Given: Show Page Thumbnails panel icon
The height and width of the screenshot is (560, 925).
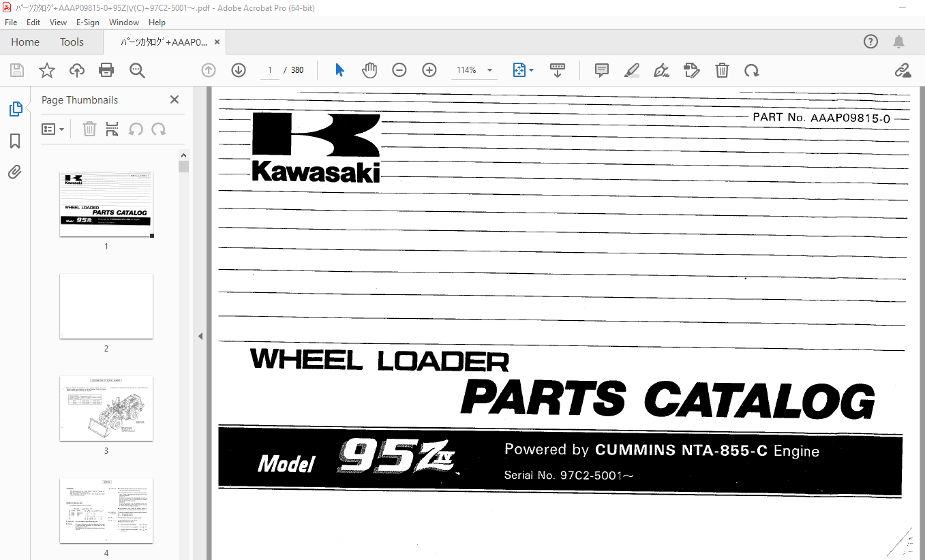Looking at the screenshot, I should coord(15,109).
